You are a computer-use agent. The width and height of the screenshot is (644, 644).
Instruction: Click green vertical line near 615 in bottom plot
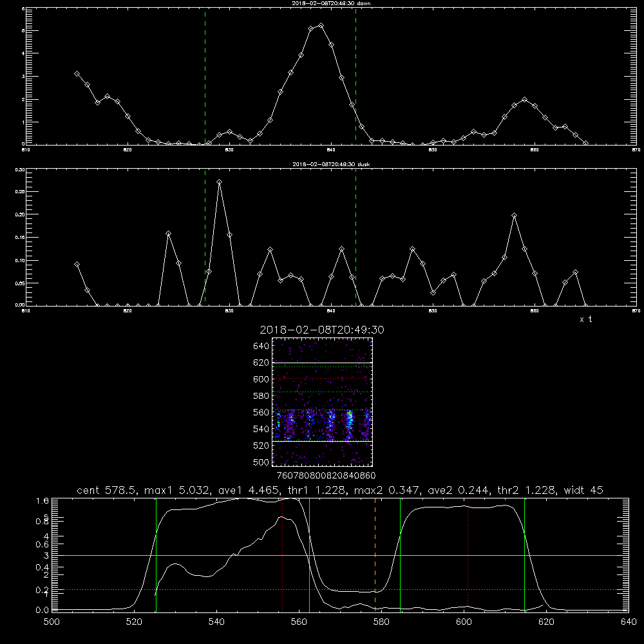click(x=524, y=554)
